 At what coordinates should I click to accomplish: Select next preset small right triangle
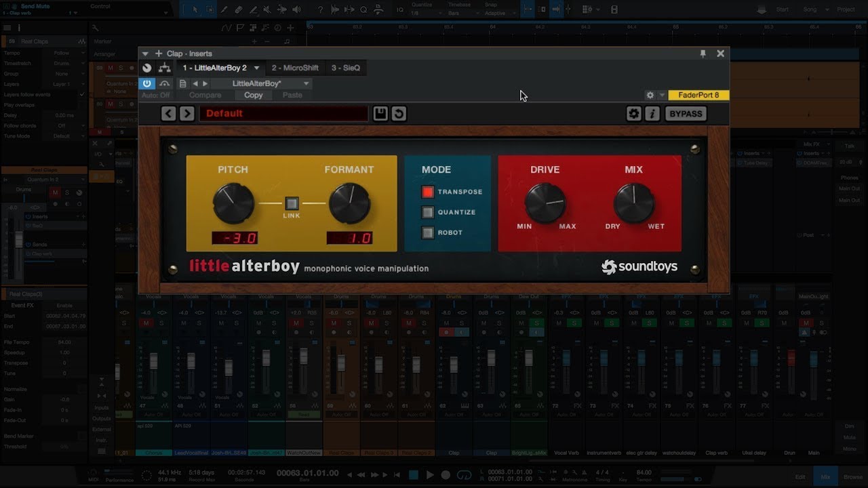coord(205,83)
